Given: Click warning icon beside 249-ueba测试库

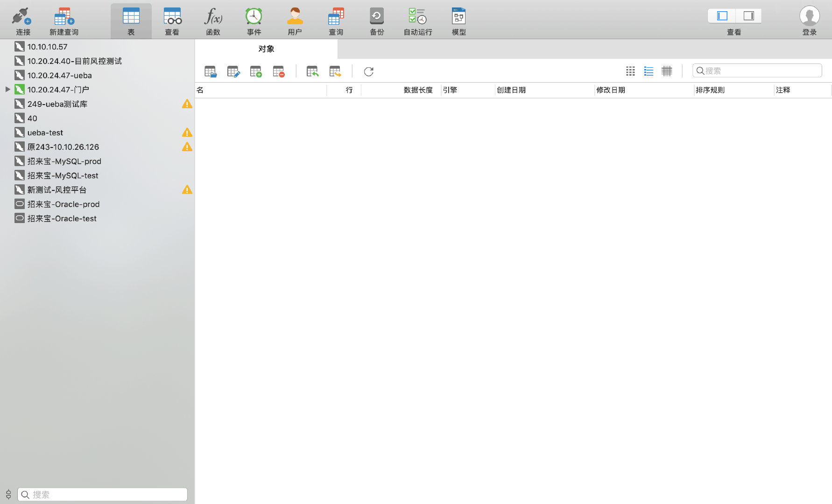Looking at the screenshot, I should [187, 104].
